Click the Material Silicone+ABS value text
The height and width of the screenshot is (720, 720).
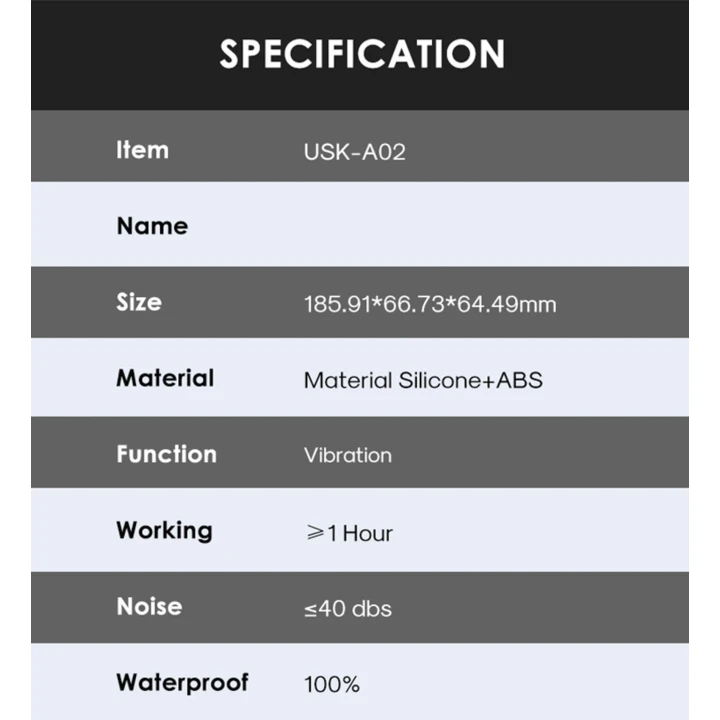(x=423, y=380)
